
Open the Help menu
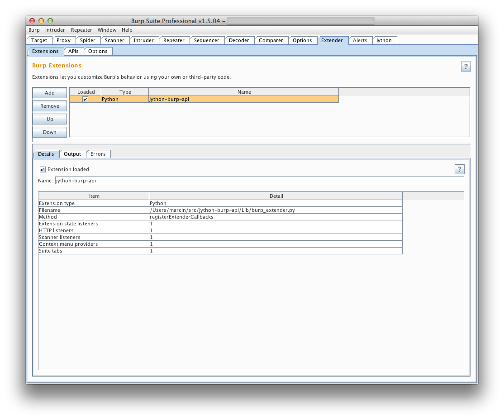127,30
